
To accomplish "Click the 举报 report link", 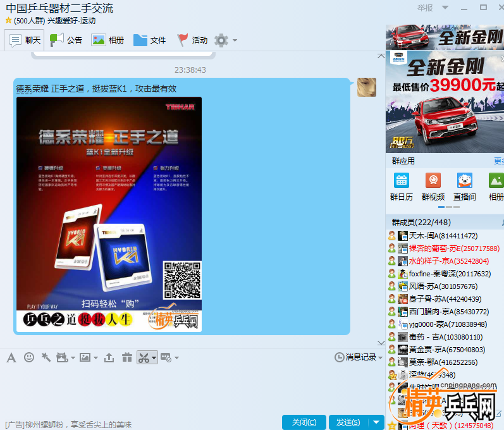I will (425, 8).
